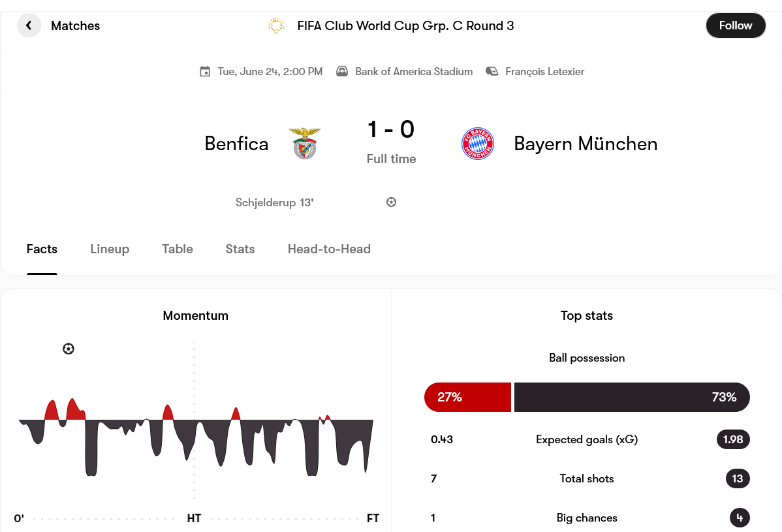Click the Bayern München team name
782x532 pixels.
(x=586, y=144)
